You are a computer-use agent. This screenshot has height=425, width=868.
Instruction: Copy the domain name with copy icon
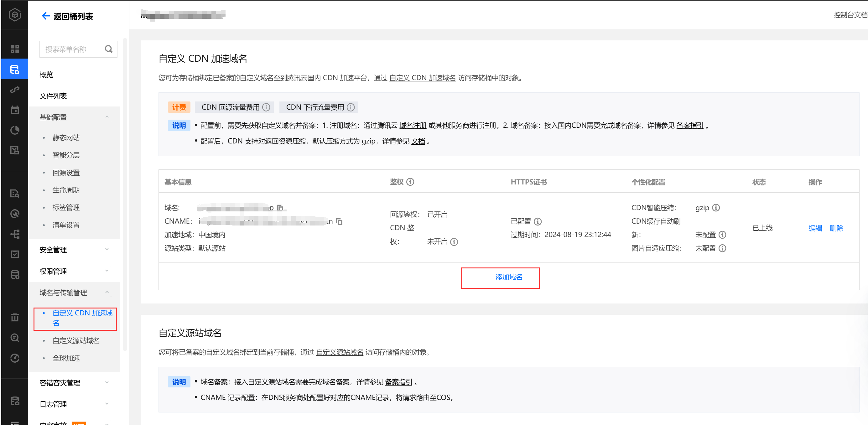pyautogui.click(x=280, y=208)
